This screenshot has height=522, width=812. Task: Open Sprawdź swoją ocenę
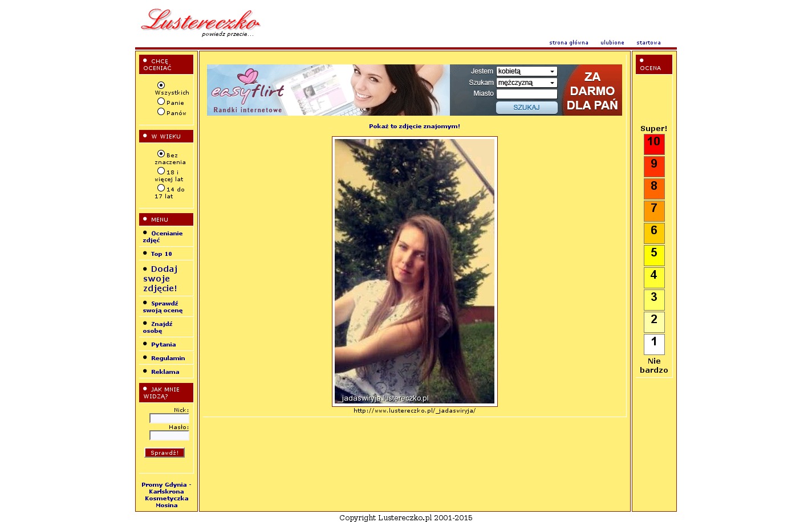point(163,307)
